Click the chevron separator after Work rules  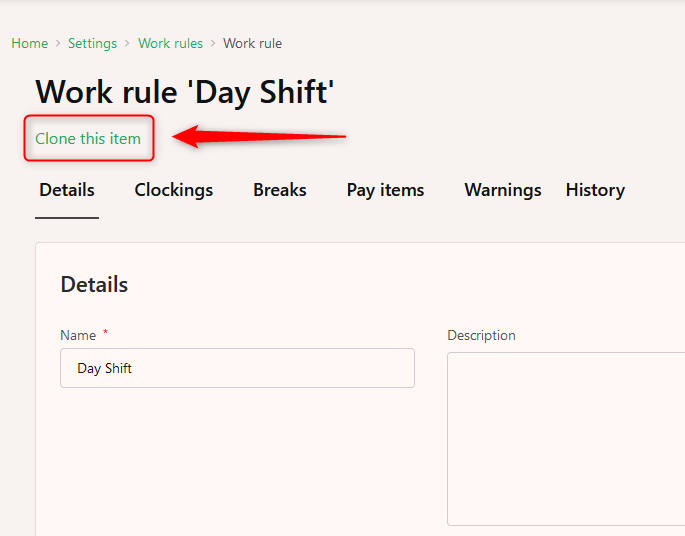[213, 43]
